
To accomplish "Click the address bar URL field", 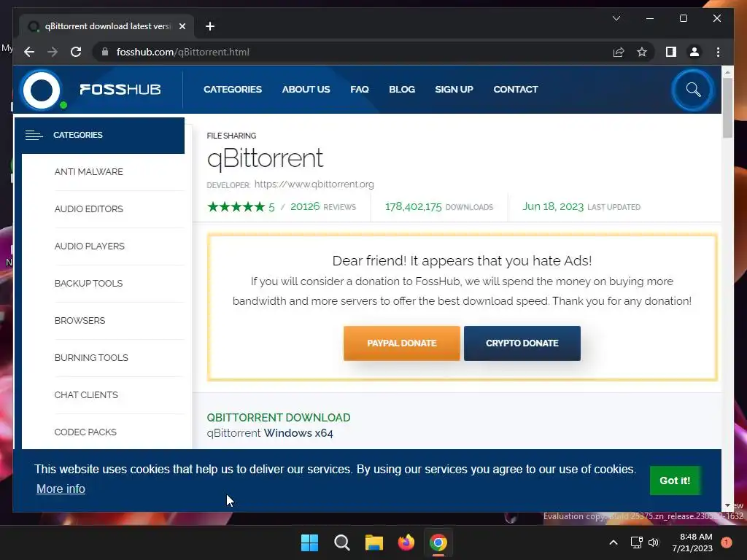I will pyautogui.click(x=352, y=52).
